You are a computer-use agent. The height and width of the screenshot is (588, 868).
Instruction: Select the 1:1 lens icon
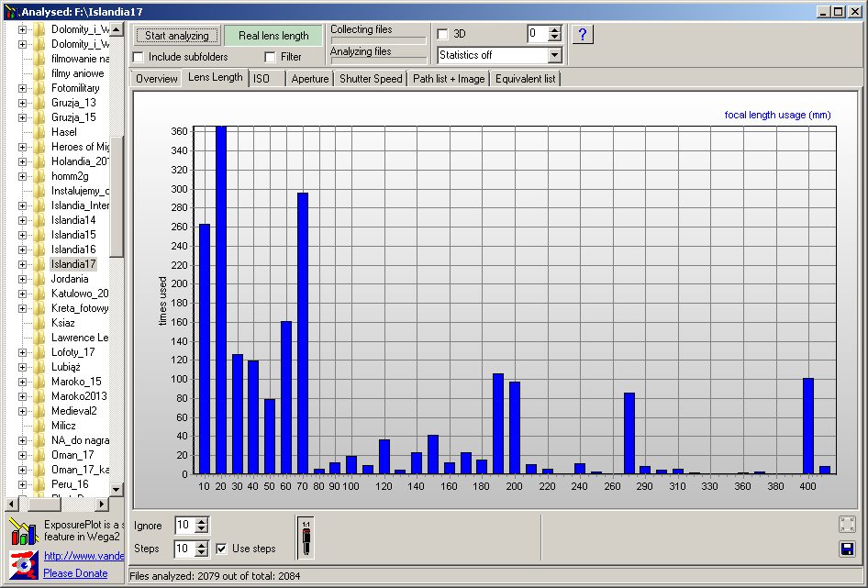coord(306,538)
